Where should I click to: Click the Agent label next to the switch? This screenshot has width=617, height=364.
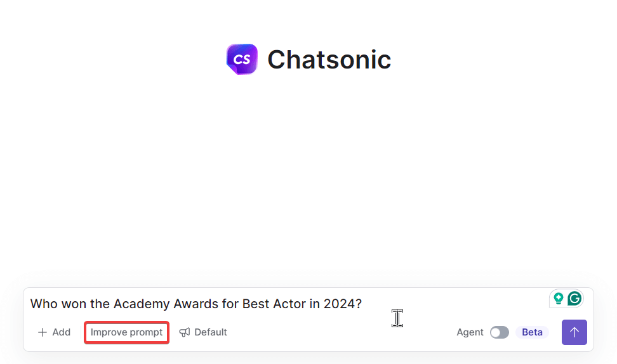470,332
